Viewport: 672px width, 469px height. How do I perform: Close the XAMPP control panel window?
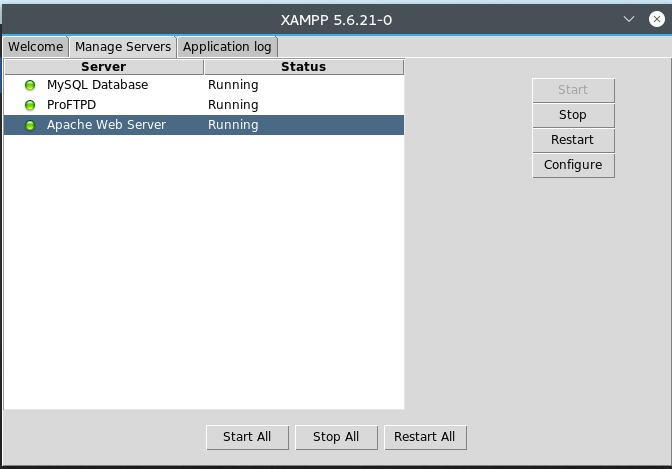pos(653,18)
